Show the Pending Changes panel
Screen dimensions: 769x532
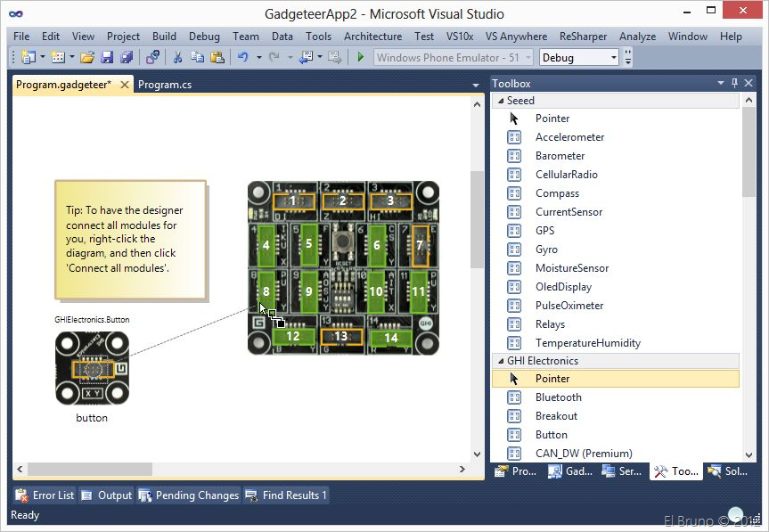point(188,495)
